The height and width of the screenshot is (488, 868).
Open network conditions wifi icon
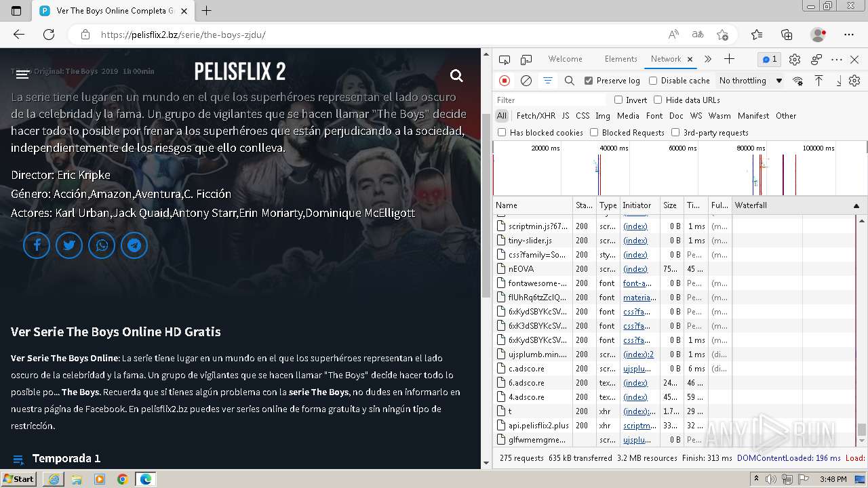[x=797, y=81]
